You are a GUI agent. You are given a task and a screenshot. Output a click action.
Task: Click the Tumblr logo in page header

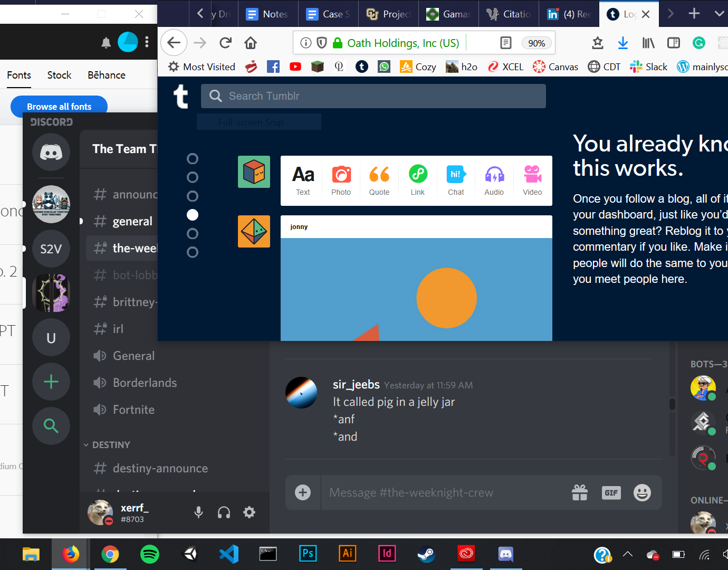coord(181,96)
